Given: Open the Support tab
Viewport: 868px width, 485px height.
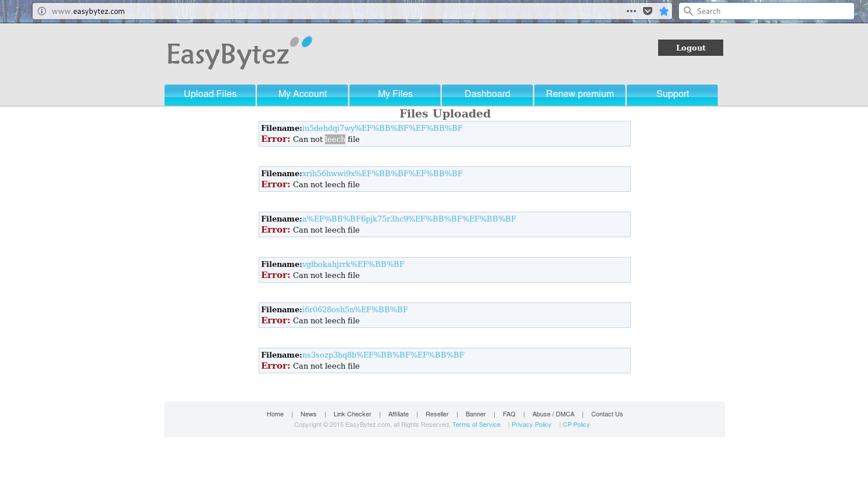Looking at the screenshot, I should [672, 95].
